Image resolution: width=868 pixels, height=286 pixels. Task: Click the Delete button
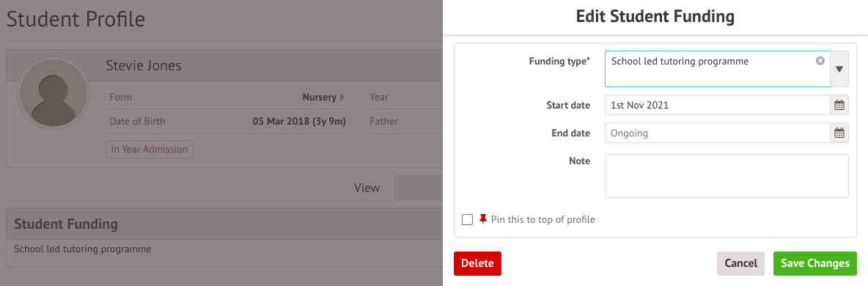(x=477, y=264)
